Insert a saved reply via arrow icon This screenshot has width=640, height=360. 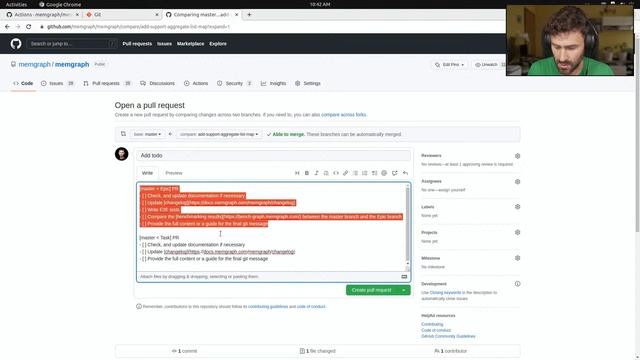[x=405, y=173]
